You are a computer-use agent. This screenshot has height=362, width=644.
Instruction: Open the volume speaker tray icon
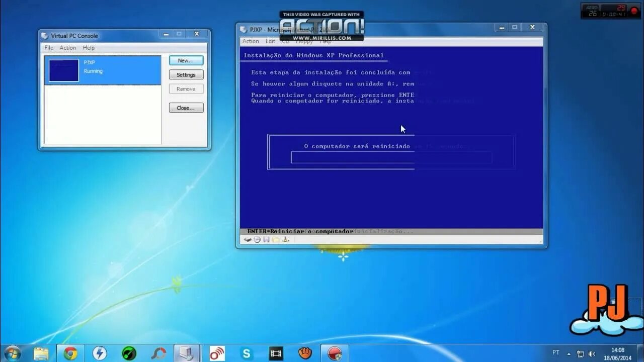592,353
